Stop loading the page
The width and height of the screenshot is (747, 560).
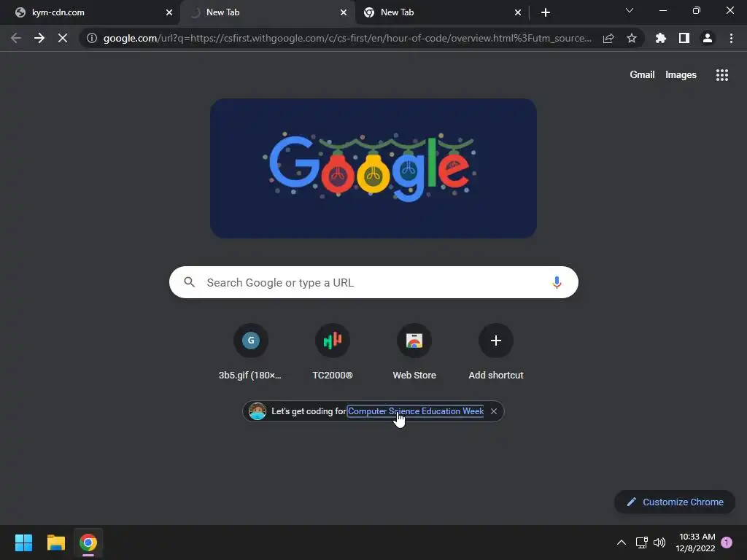(x=63, y=38)
